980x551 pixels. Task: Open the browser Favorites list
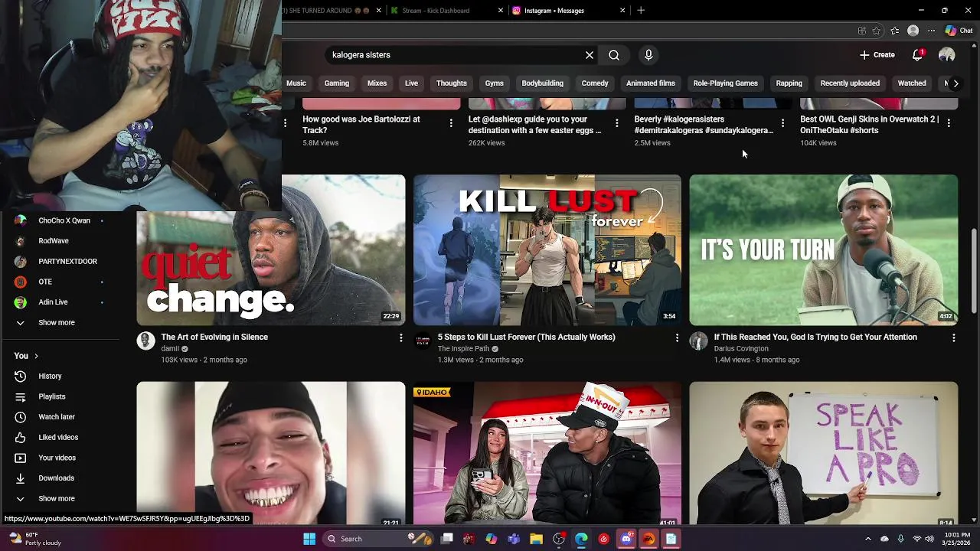point(894,31)
